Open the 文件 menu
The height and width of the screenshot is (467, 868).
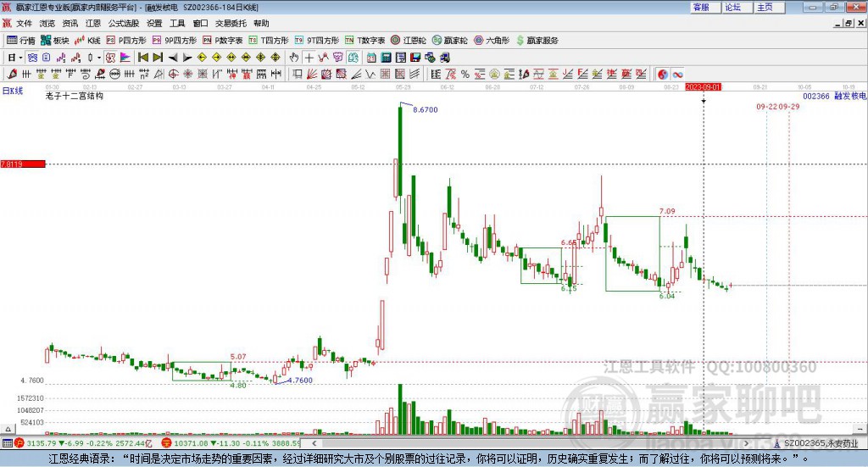pos(25,23)
